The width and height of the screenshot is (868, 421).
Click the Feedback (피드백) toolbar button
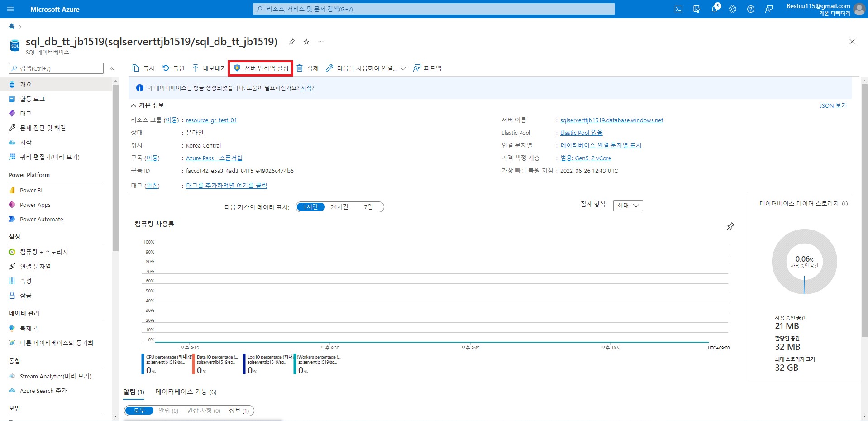(427, 68)
